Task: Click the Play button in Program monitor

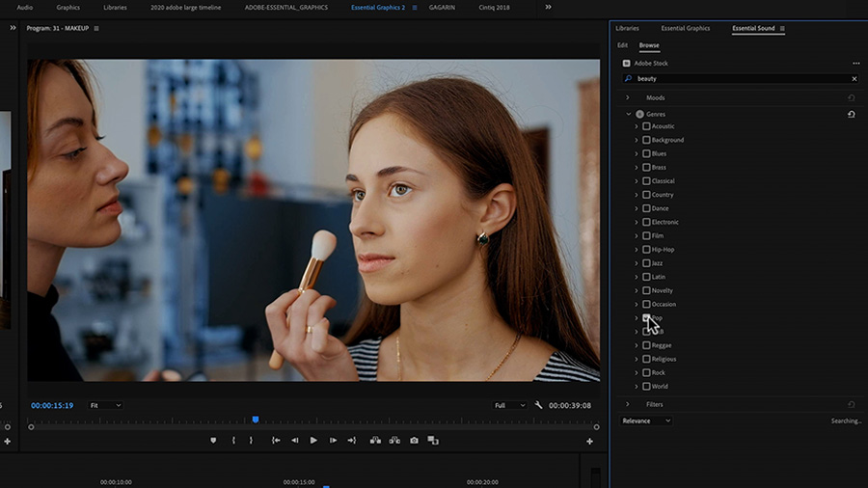Action: (x=313, y=441)
